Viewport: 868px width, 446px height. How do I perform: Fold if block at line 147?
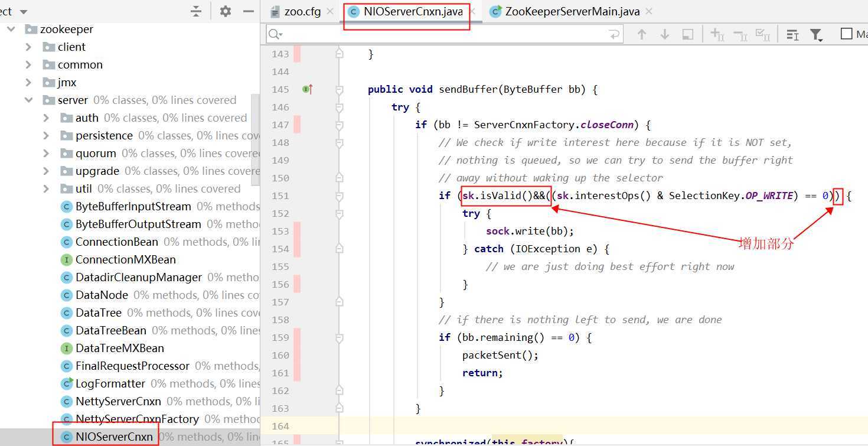coord(339,125)
